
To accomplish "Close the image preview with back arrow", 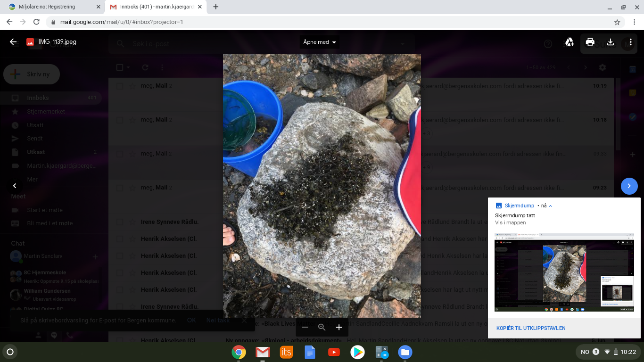I will pos(13,42).
